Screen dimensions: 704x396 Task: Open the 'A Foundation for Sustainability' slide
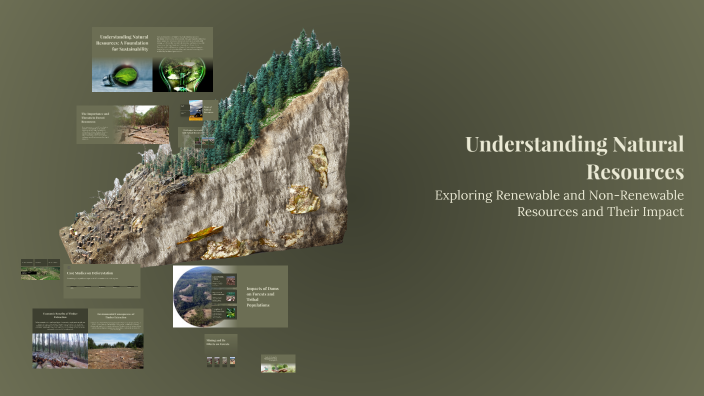(x=152, y=59)
